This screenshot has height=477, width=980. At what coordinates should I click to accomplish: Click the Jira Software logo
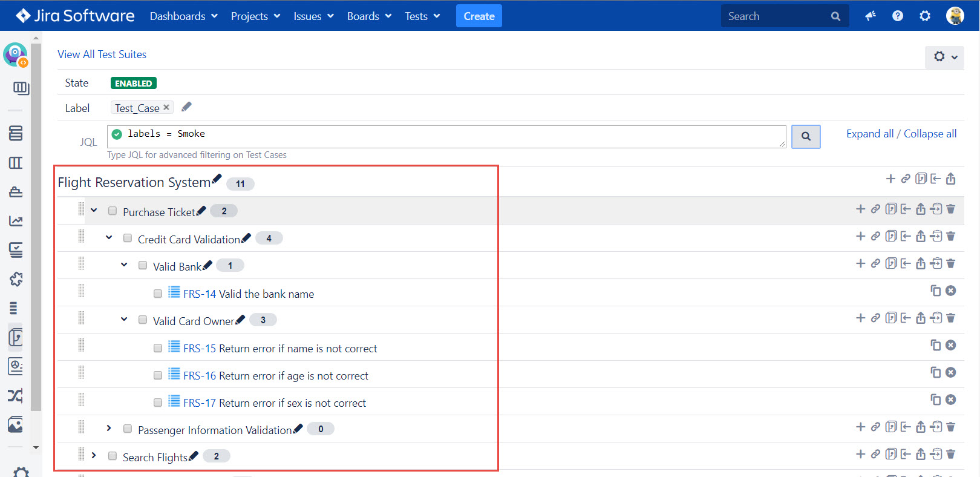[75, 16]
